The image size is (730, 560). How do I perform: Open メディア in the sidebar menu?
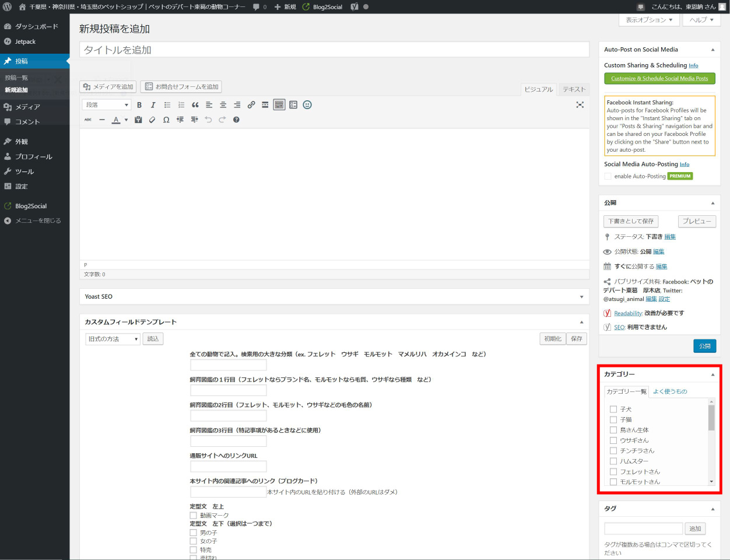27,107
